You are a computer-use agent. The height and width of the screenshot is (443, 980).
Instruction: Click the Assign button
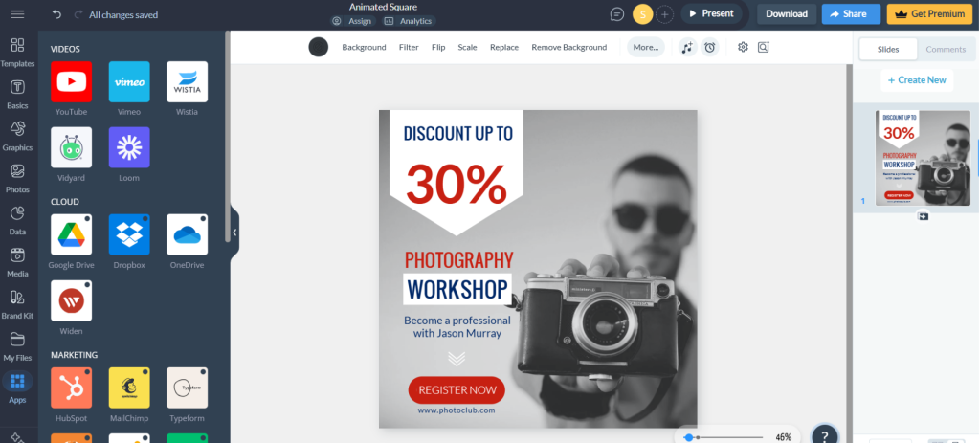(x=354, y=21)
